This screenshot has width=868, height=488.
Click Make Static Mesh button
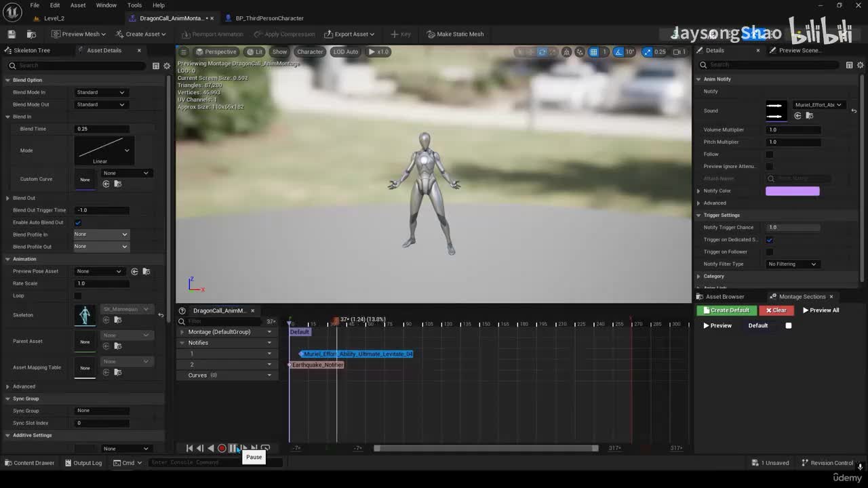455,34
